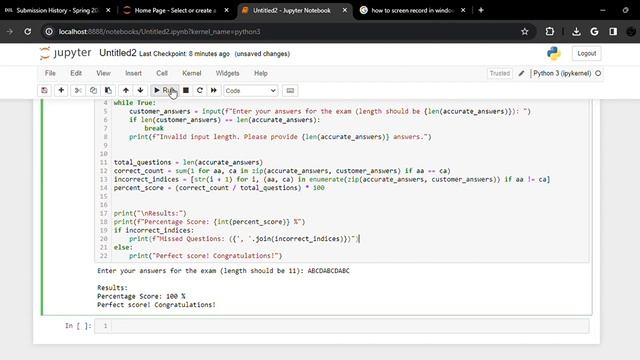Close the Submission History tab

pyautogui.click(x=108, y=10)
